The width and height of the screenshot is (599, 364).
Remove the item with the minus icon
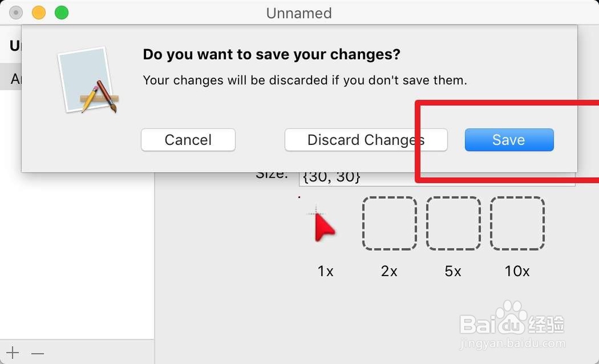coord(38,353)
